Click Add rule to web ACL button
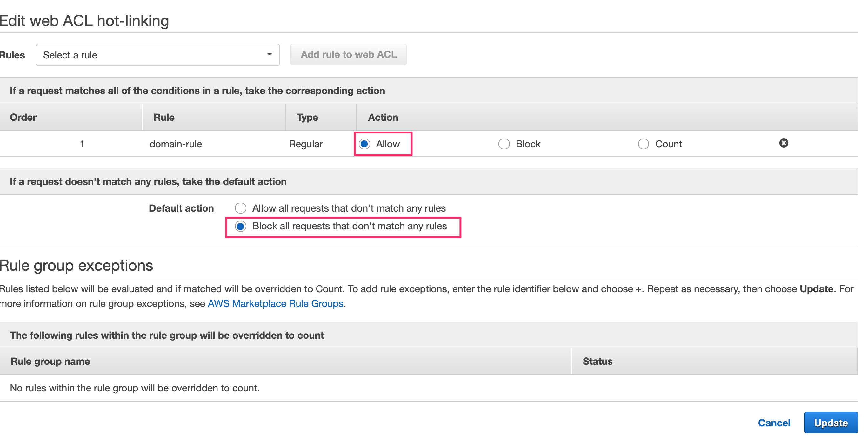This screenshot has height=441, width=868. [x=348, y=55]
